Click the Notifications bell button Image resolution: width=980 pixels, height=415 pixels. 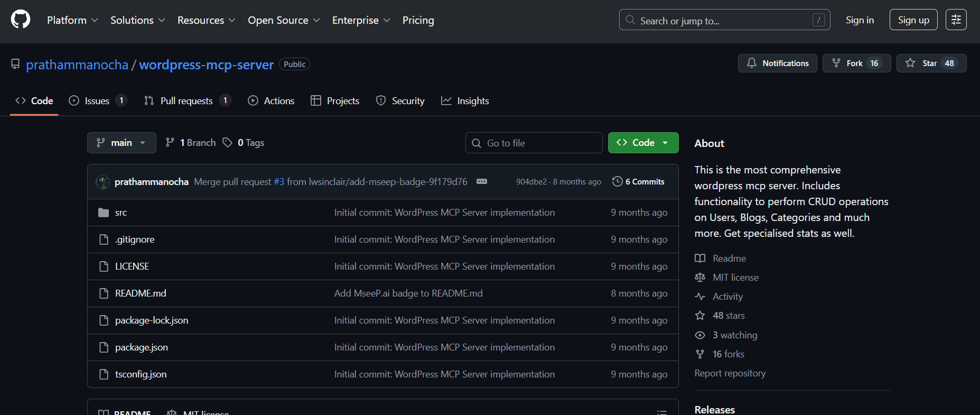[777, 63]
